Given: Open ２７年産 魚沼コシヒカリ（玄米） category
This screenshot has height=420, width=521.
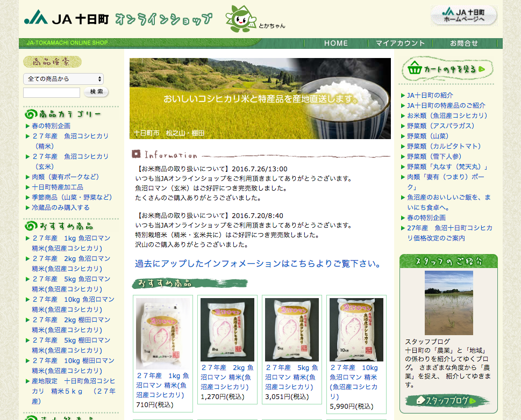Looking at the screenshot, I should pos(70,161).
